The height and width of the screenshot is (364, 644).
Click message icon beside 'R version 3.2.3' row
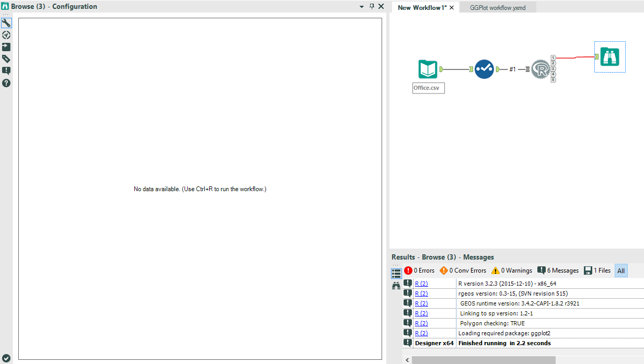(408, 283)
